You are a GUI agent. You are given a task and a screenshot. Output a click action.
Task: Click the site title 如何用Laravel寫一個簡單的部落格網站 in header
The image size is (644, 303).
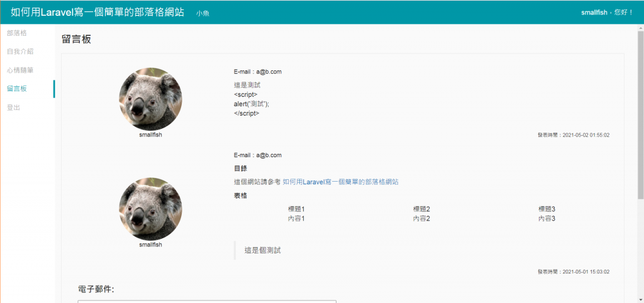pyautogui.click(x=97, y=12)
